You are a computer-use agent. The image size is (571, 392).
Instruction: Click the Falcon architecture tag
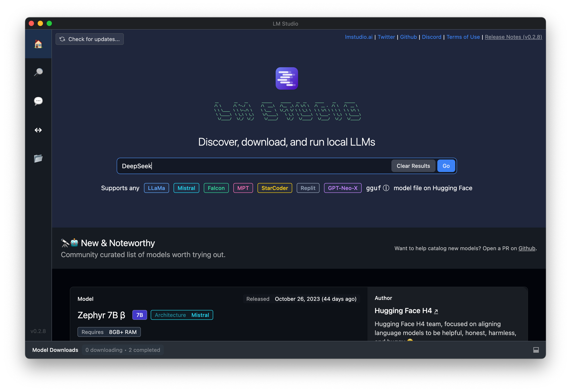216,188
